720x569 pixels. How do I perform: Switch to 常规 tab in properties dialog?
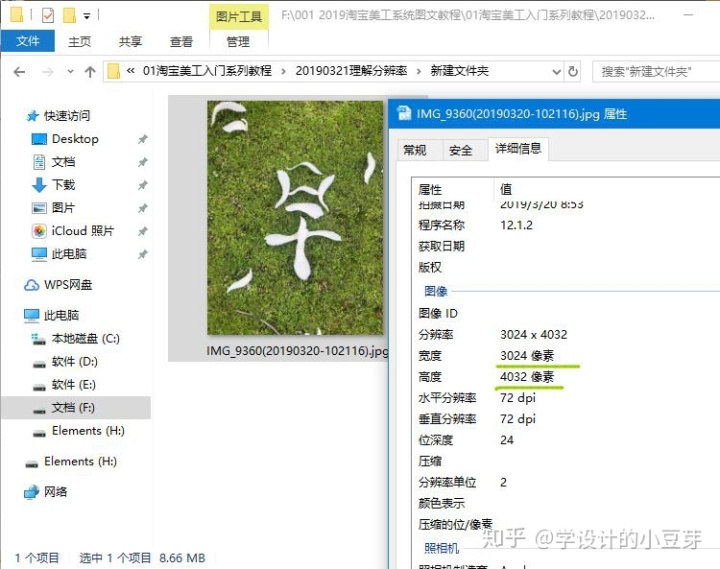(x=415, y=150)
